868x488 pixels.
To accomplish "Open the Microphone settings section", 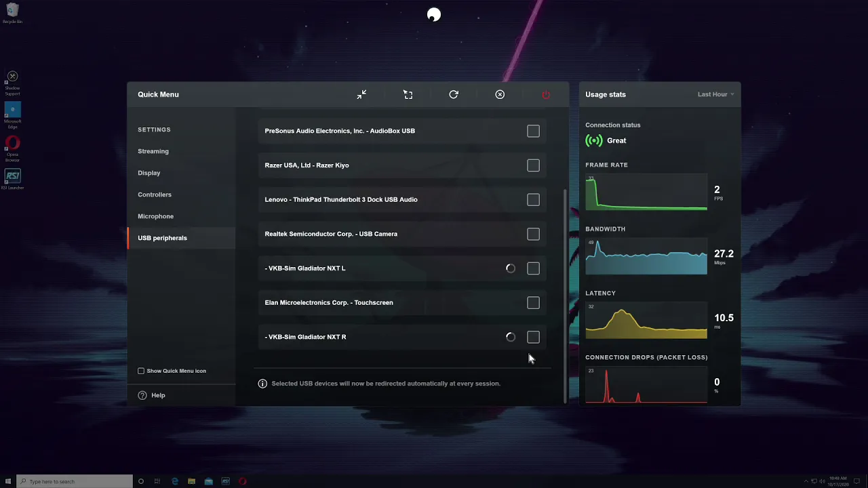I will [155, 216].
